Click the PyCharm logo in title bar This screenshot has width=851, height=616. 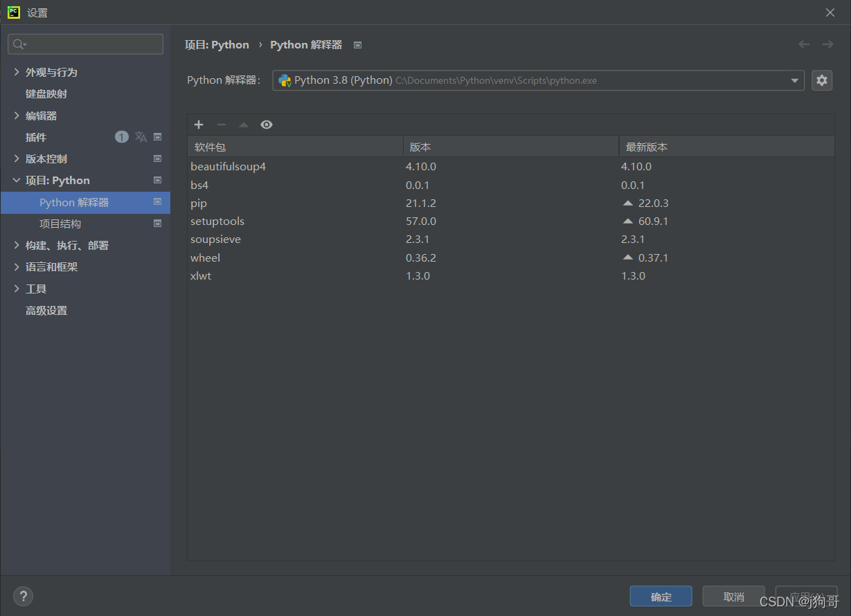click(x=14, y=12)
